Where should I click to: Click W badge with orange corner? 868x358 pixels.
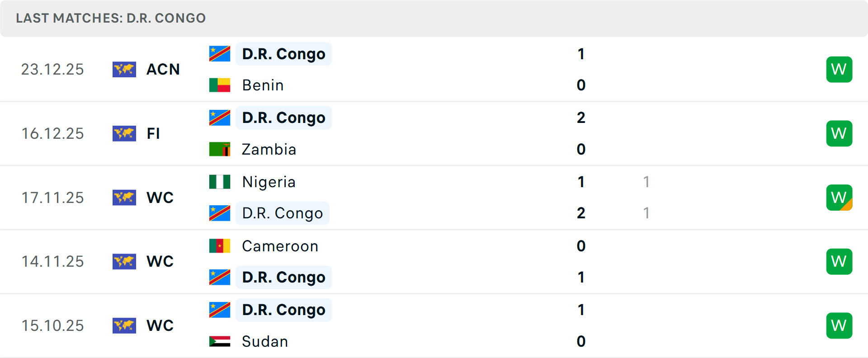click(839, 198)
